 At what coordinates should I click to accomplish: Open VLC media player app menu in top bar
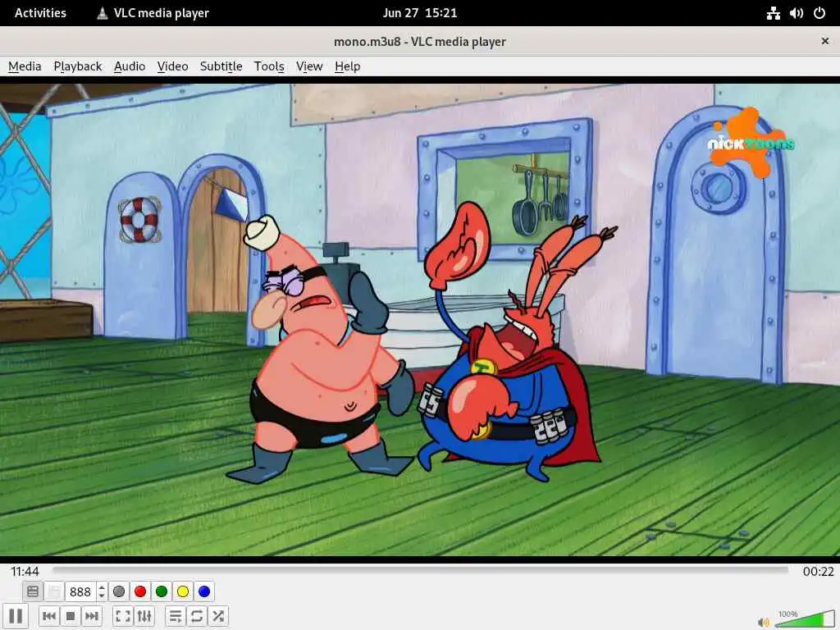tap(153, 13)
